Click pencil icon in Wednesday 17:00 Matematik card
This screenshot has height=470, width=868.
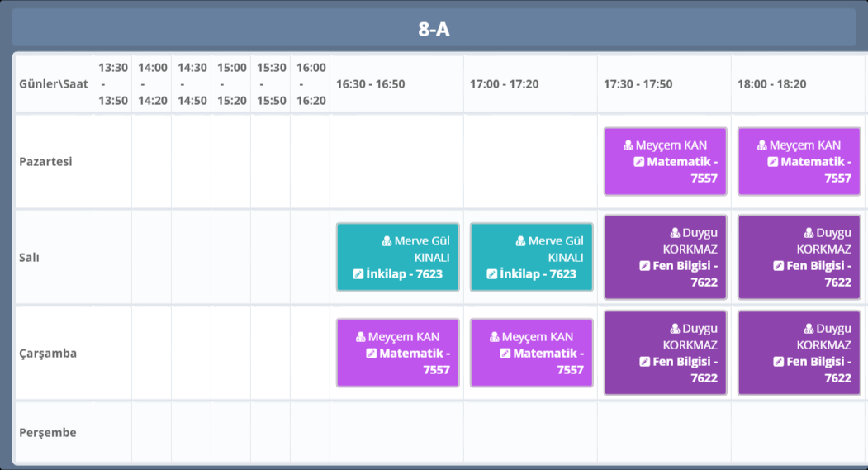(505, 354)
